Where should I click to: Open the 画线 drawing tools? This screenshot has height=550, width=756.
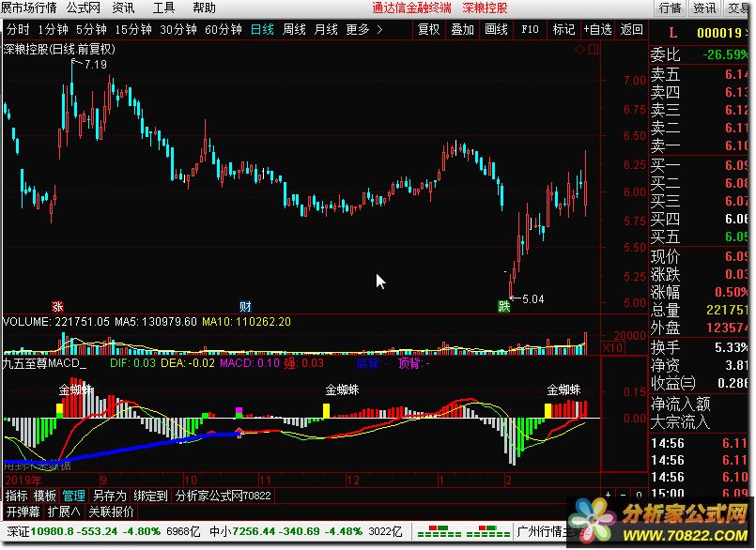[496, 29]
